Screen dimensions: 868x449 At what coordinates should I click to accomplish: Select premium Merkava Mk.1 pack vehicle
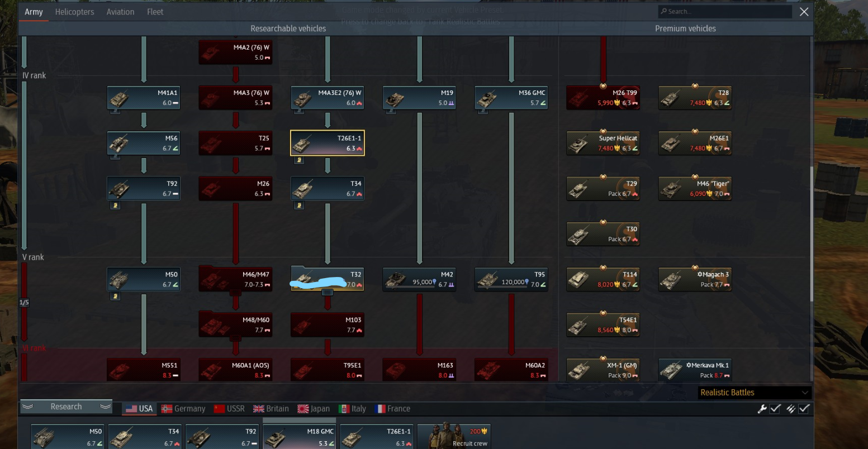(695, 370)
